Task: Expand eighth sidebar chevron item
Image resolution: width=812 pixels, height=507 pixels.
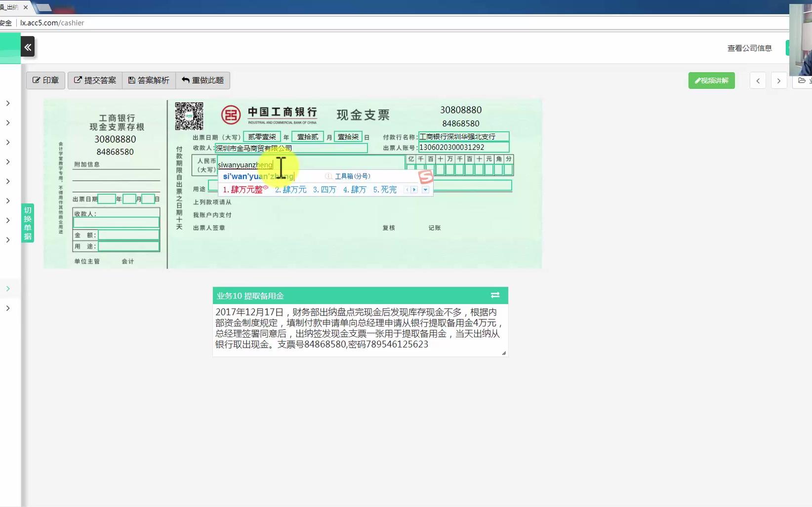Action: (8, 240)
